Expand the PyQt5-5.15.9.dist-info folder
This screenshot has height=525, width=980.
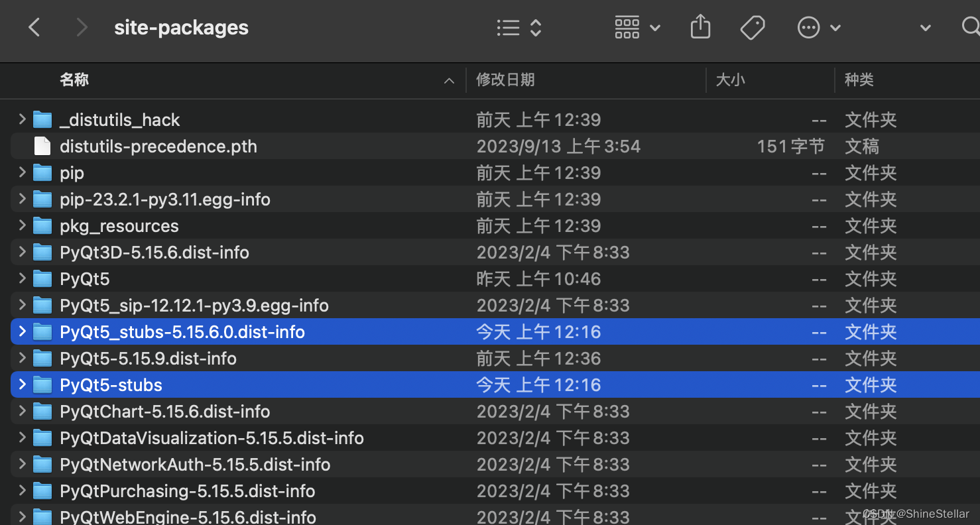click(x=22, y=358)
